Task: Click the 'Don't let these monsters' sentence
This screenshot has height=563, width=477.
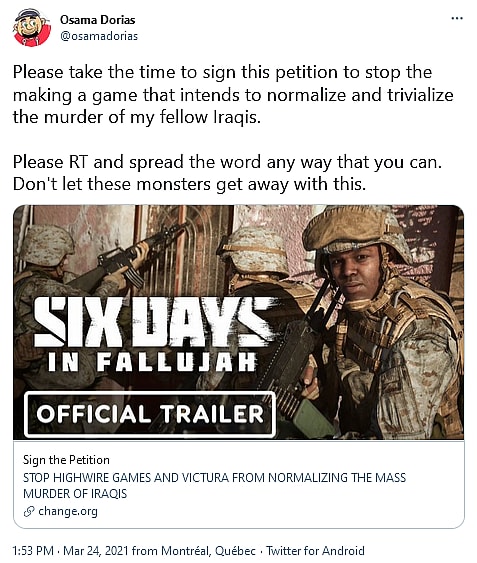Action: tap(189, 185)
